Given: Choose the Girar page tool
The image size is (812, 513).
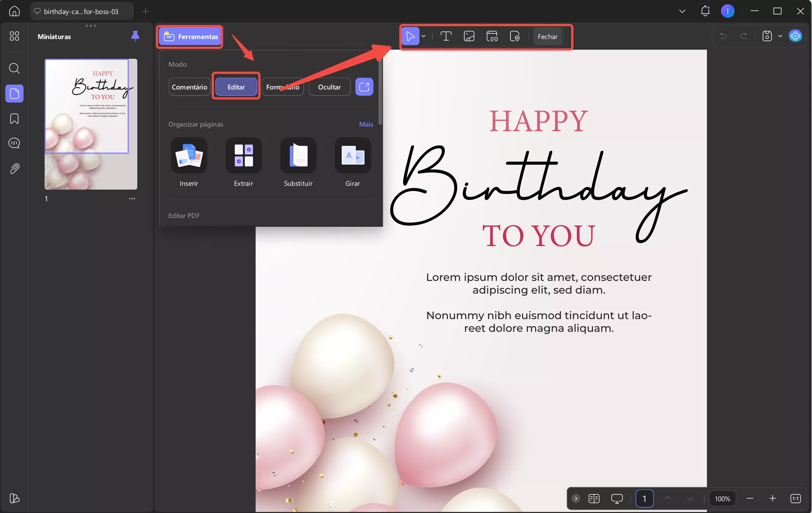Looking at the screenshot, I should coord(353,162).
